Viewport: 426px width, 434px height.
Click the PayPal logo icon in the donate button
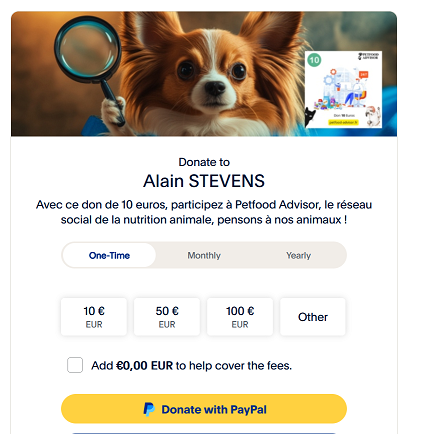(x=149, y=409)
